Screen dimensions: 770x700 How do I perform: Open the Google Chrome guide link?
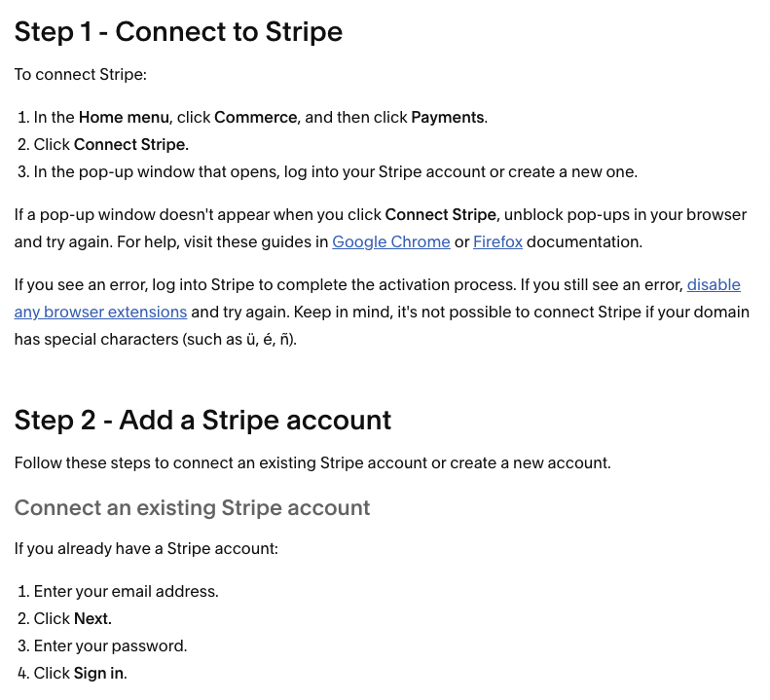pos(391,241)
